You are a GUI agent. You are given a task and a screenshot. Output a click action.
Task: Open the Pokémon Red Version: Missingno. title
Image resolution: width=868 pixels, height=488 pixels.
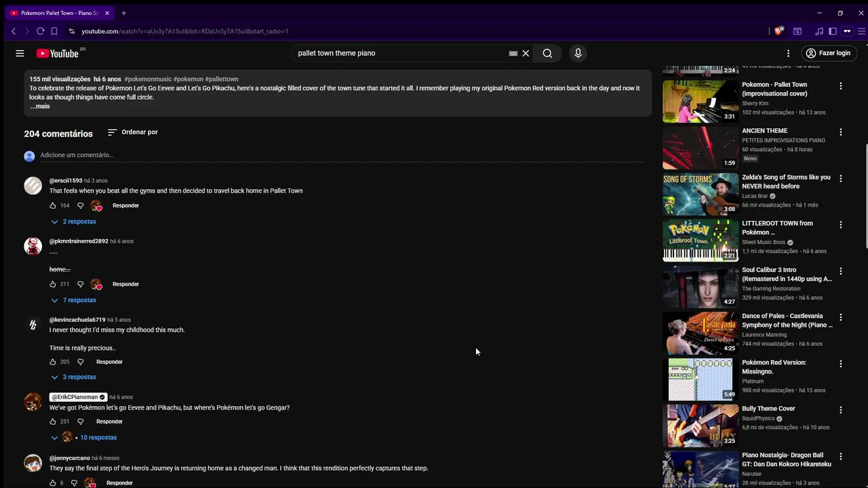click(x=774, y=367)
